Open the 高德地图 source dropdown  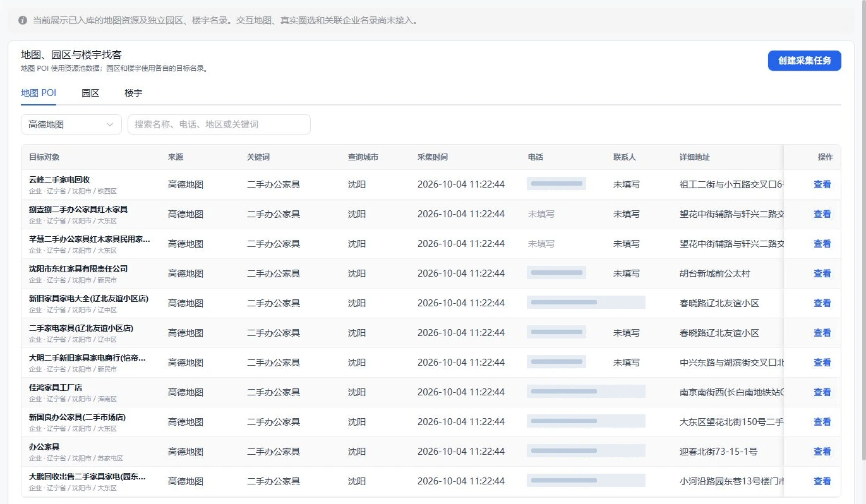(x=71, y=124)
